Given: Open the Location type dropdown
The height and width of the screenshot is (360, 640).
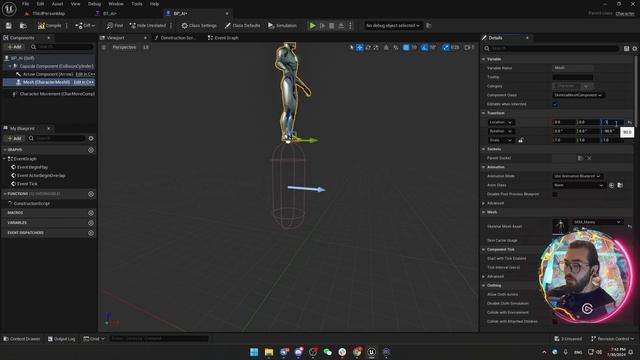Looking at the screenshot, I should point(501,122).
